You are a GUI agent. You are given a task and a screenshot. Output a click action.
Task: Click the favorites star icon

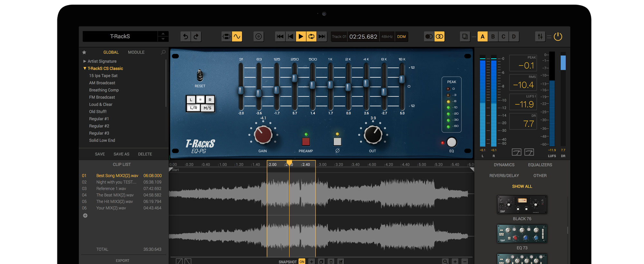tap(84, 52)
